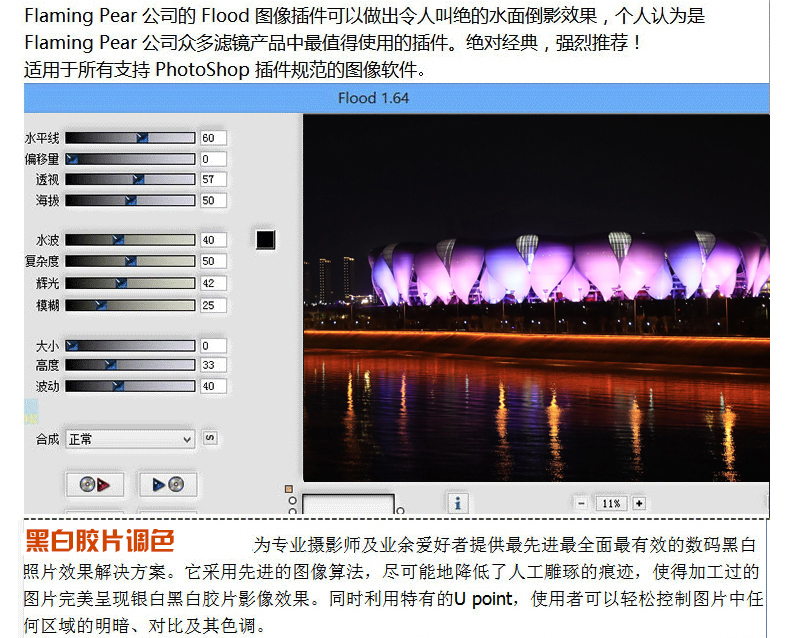Click the 海拔 value field showing 50

pos(213,200)
